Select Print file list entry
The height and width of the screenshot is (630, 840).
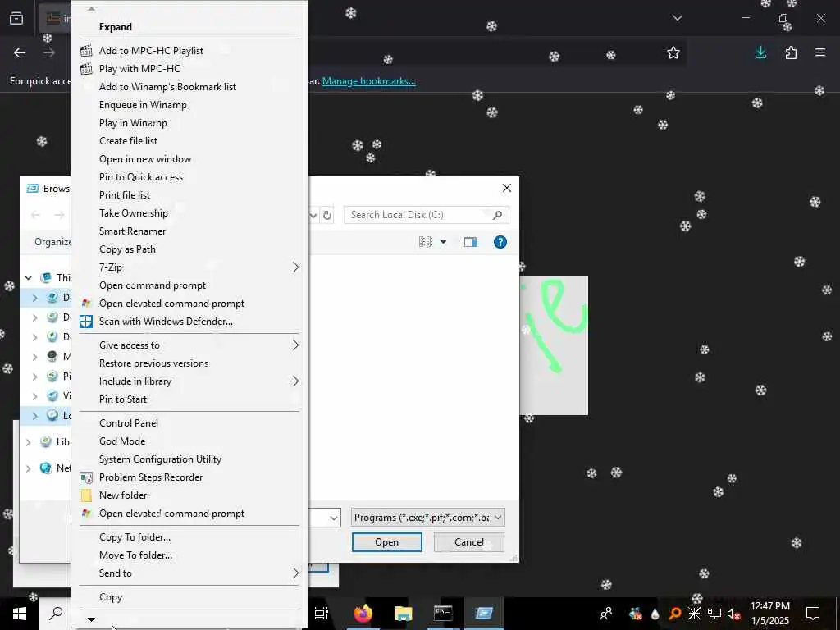[125, 195]
